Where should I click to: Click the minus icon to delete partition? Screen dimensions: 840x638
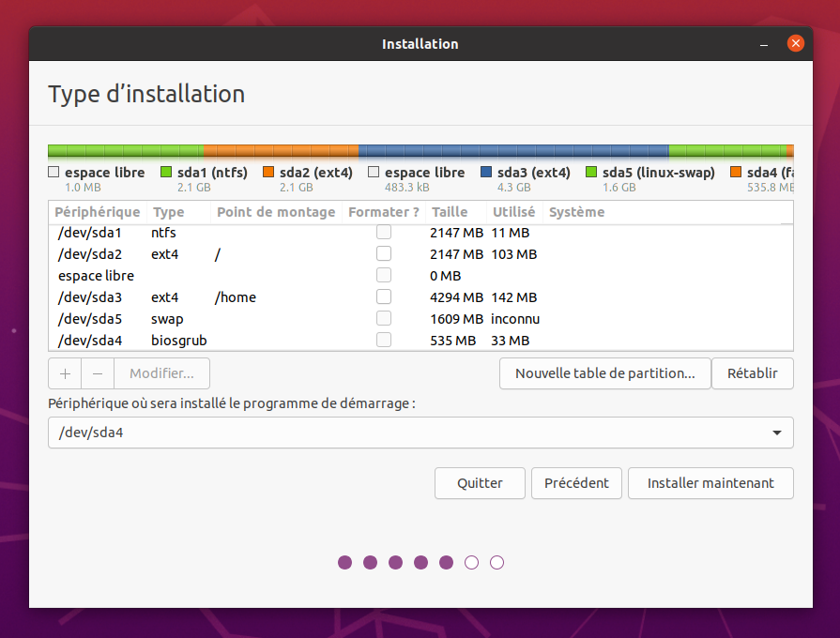click(x=98, y=373)
